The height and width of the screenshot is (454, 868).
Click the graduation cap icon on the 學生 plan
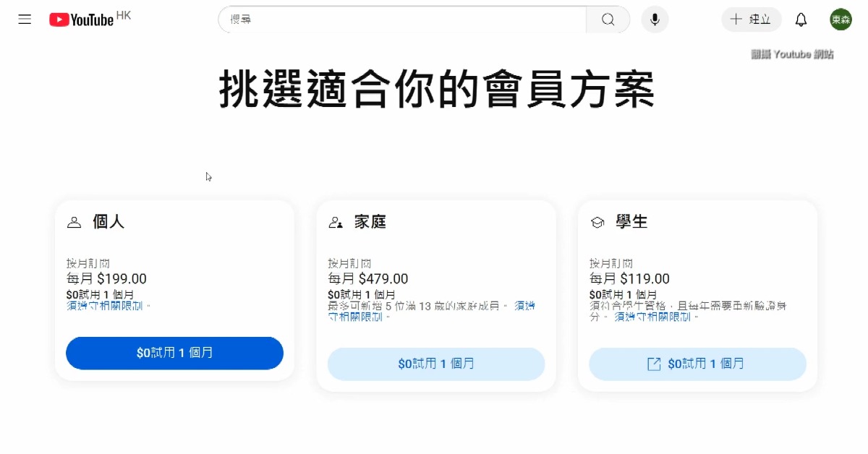pos(597,222)
